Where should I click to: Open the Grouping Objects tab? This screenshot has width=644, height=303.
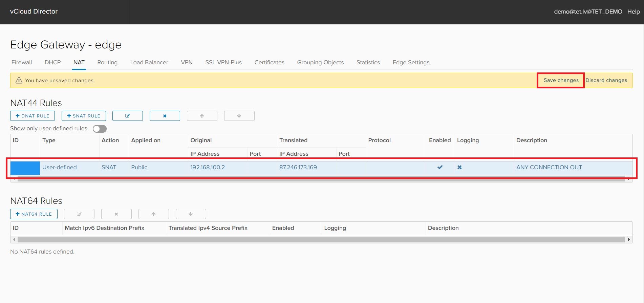[320, 62]
